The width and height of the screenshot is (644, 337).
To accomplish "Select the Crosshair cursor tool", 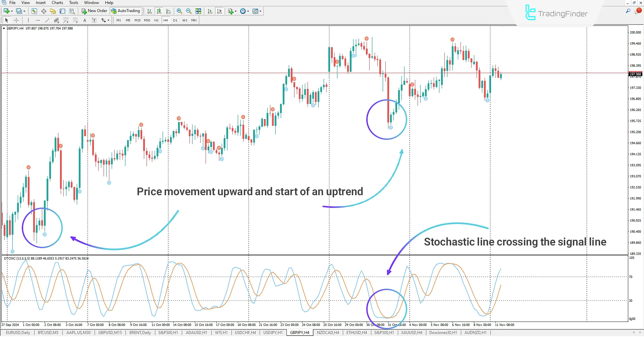I will point(16,20).
